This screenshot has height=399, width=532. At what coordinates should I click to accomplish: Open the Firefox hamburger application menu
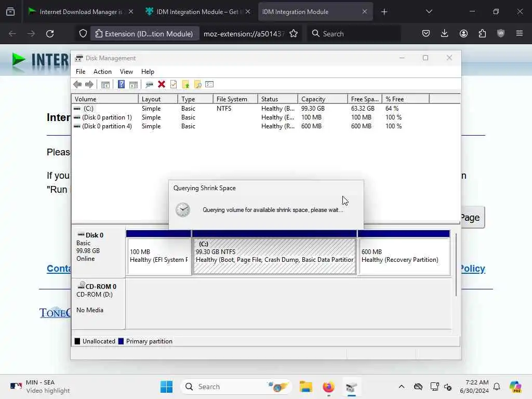click(x=520, y=34)
